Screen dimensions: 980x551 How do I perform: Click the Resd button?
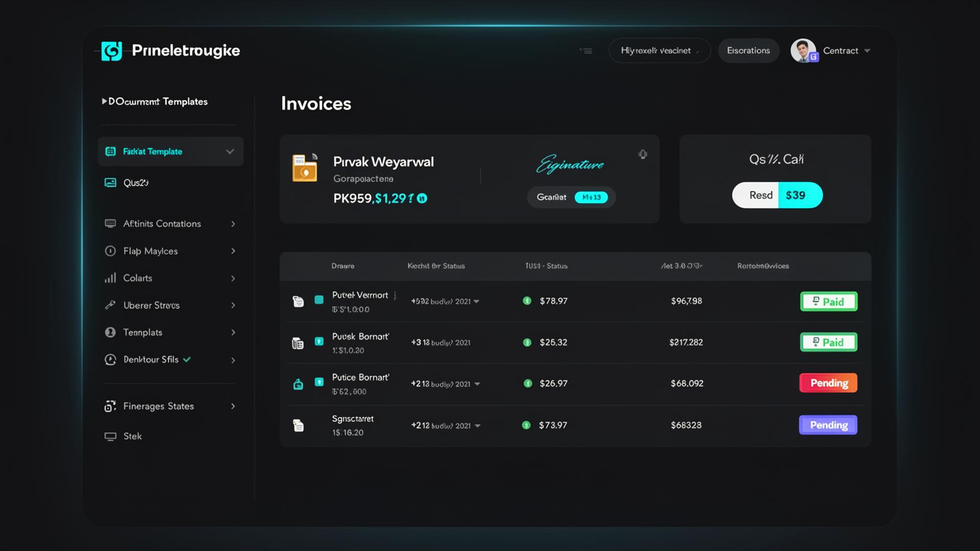tap(756, 195)
